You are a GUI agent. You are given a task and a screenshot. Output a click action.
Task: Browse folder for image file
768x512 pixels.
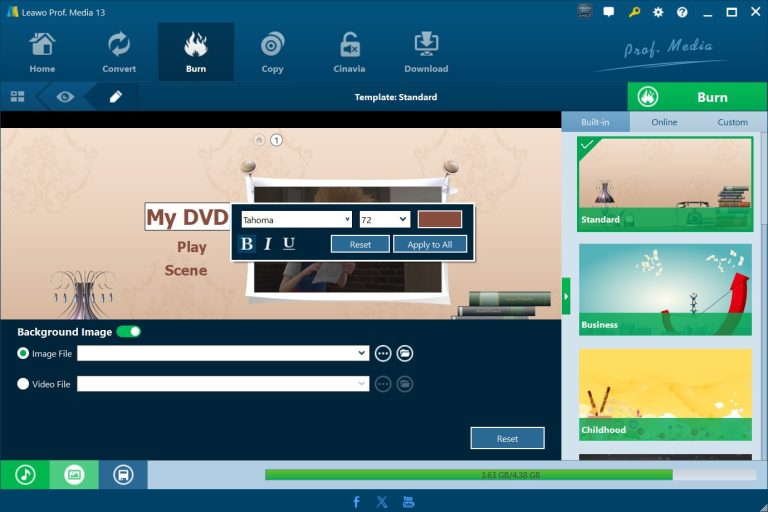coord(405,353)
